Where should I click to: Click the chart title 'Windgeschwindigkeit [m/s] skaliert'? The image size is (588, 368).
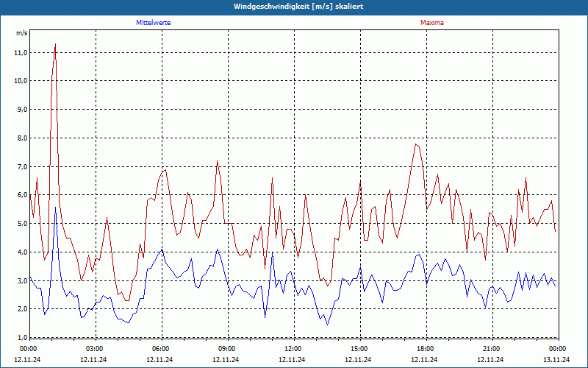pos(298,7)
